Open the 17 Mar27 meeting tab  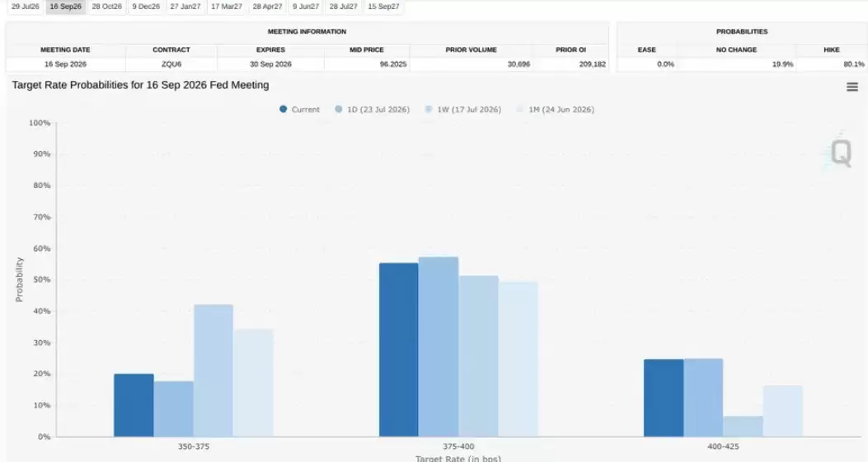[227, 7]
